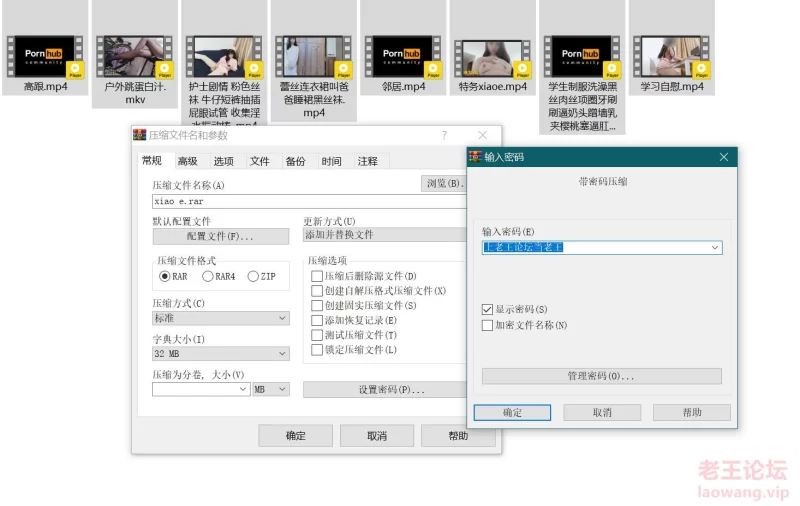
Task: Expand the password history dropdown arrow
Action: pos(715,248)
